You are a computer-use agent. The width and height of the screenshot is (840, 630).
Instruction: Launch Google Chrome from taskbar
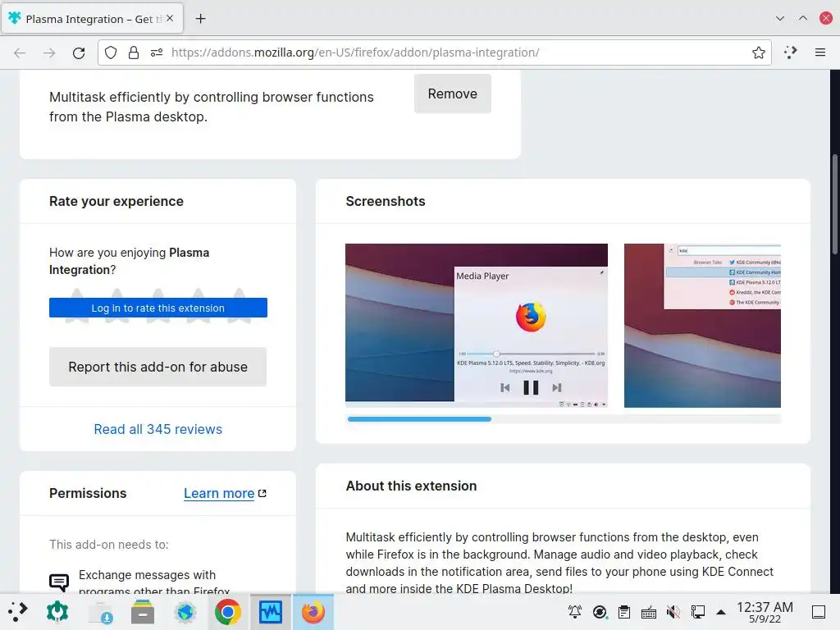click(228, 612)
